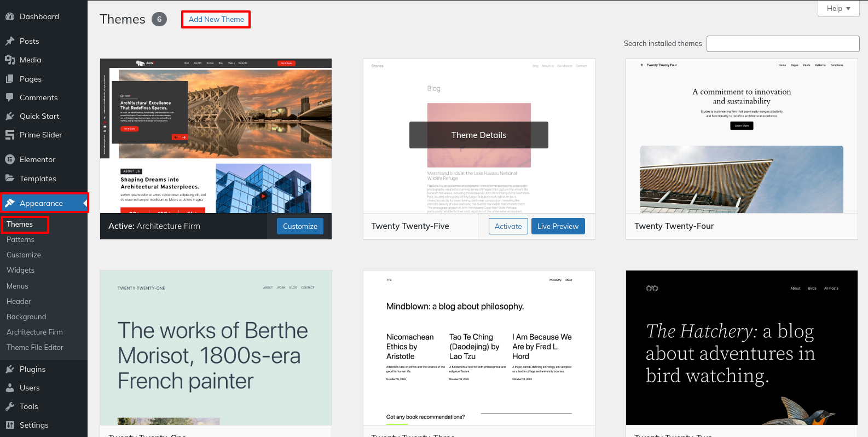Open Widgets submenu link

(20, 270)
